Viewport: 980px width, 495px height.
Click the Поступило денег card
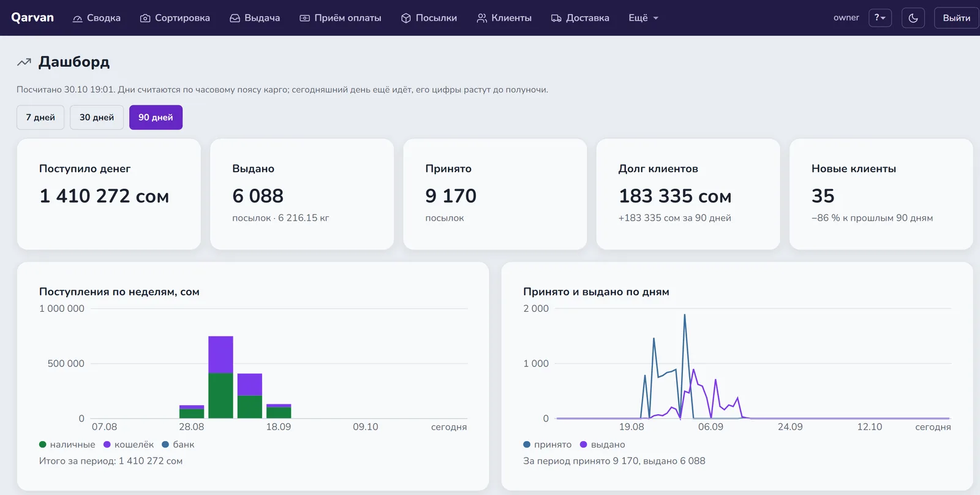tap(109, 194)
